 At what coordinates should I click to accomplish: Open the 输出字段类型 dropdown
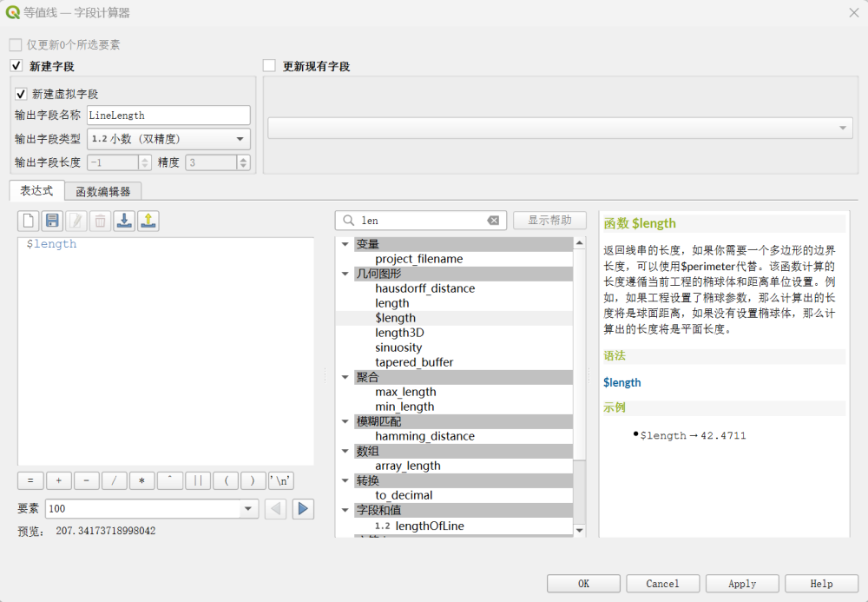pos(168,139)
